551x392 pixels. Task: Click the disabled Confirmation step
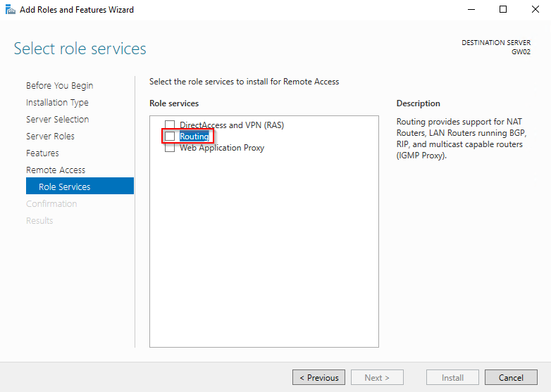click(51, 203)
